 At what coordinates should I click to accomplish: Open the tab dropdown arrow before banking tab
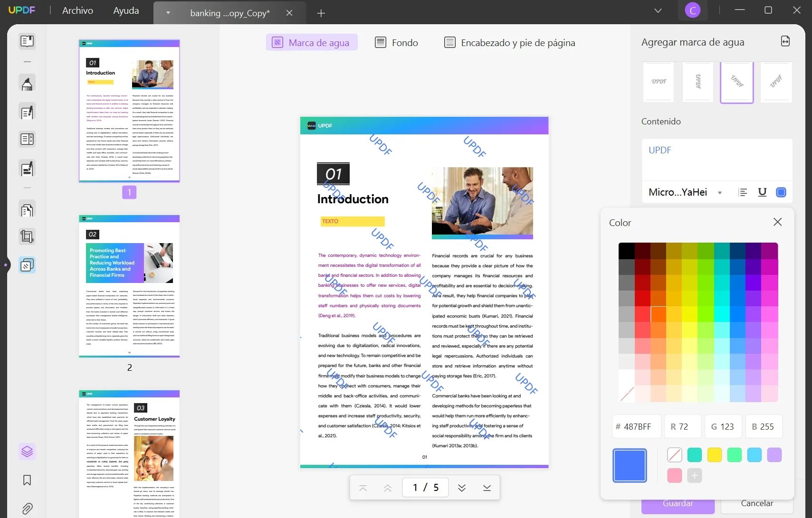click(x=168, y=13)
